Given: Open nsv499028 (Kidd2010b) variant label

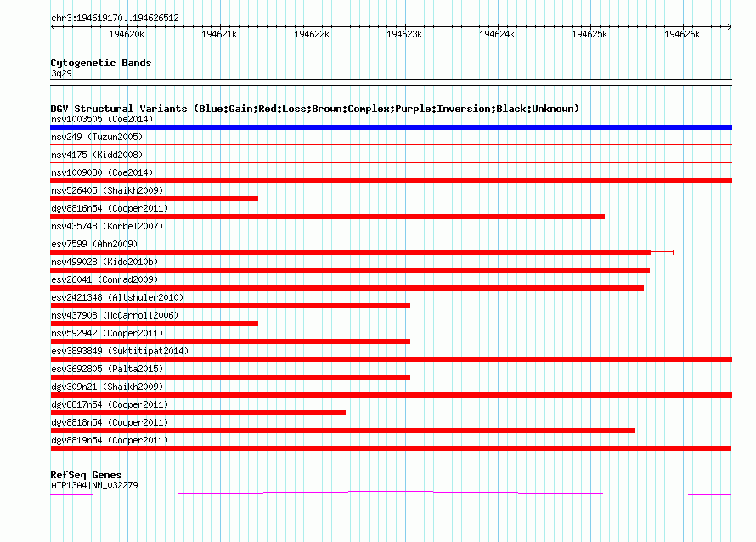Looking at the screenshot, I should click(104, 262).
